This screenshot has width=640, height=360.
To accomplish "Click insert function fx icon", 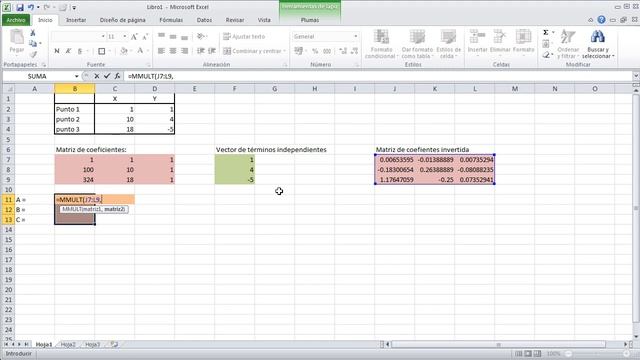I will pyautogui.click(x=118, y=76).
